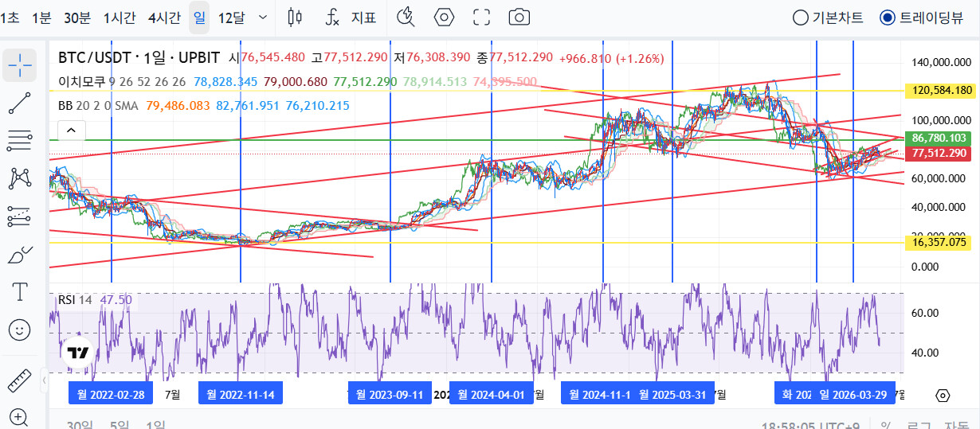Screen dimensions: 980x429
Task: Expand the timeframe dropdown chevron
Action: click(264, 17)
